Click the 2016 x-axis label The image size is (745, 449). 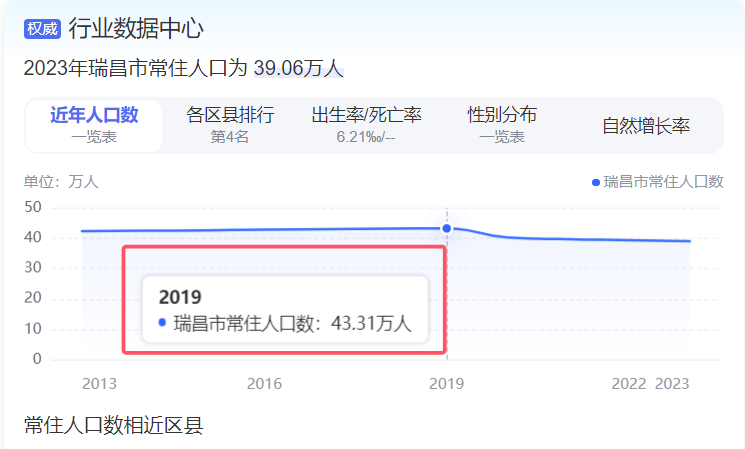(x=264, y=384)
